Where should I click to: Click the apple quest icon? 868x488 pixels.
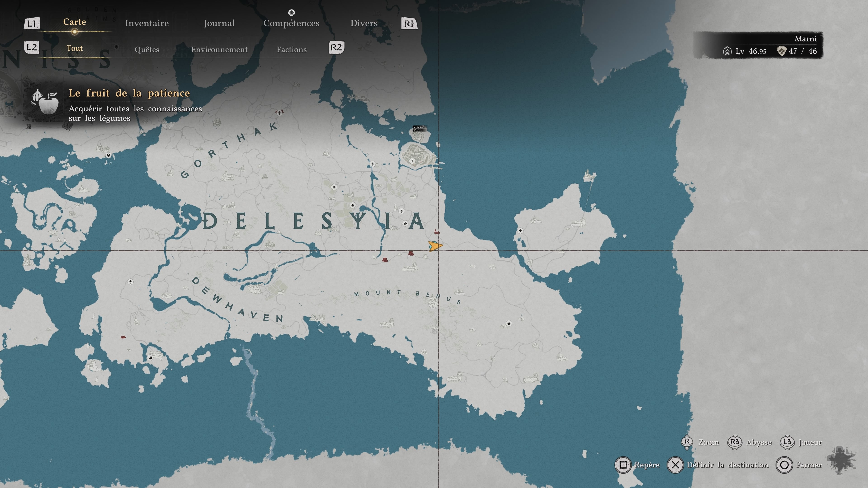45,101
